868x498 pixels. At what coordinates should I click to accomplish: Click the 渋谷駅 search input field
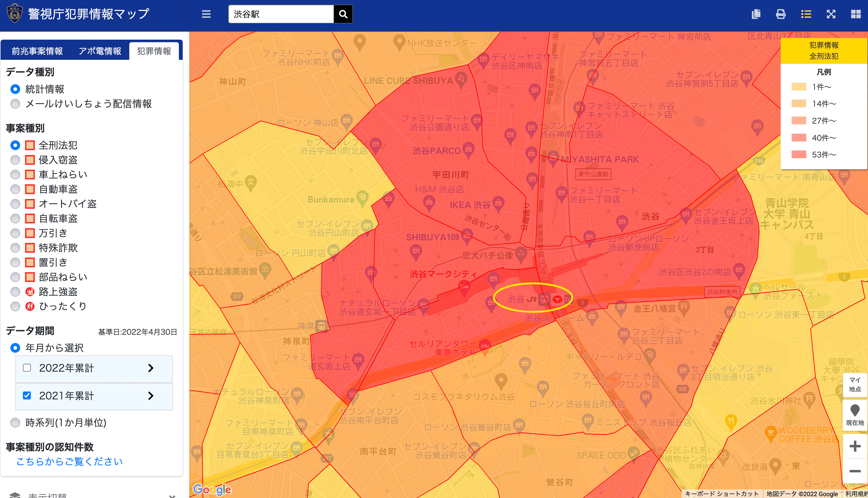[281, 14]
